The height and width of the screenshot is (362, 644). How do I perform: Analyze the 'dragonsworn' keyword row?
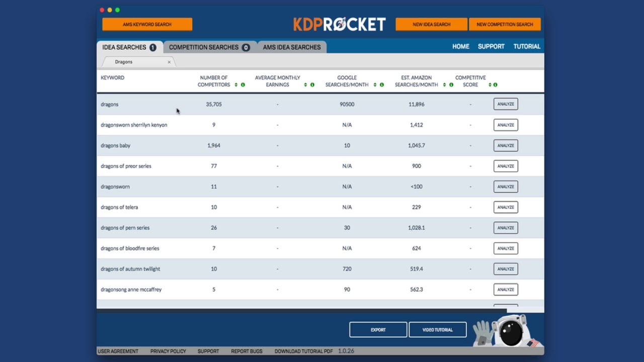(x=506, y=187)
